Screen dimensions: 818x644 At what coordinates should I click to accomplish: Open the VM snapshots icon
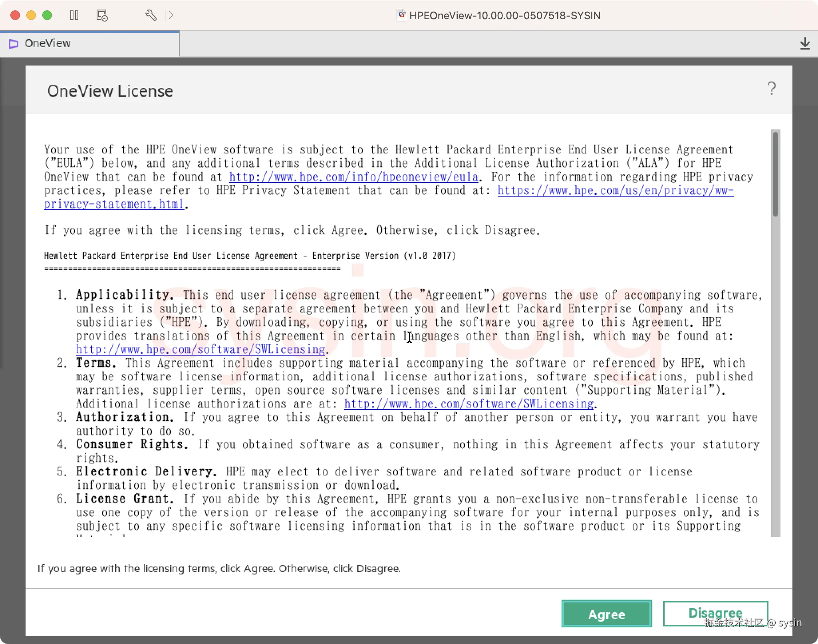coord(102,16)
